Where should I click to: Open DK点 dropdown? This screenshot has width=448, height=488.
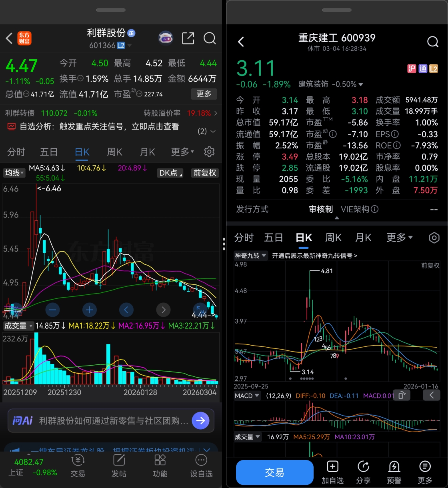pyautogui.click(x=171, y=173)
